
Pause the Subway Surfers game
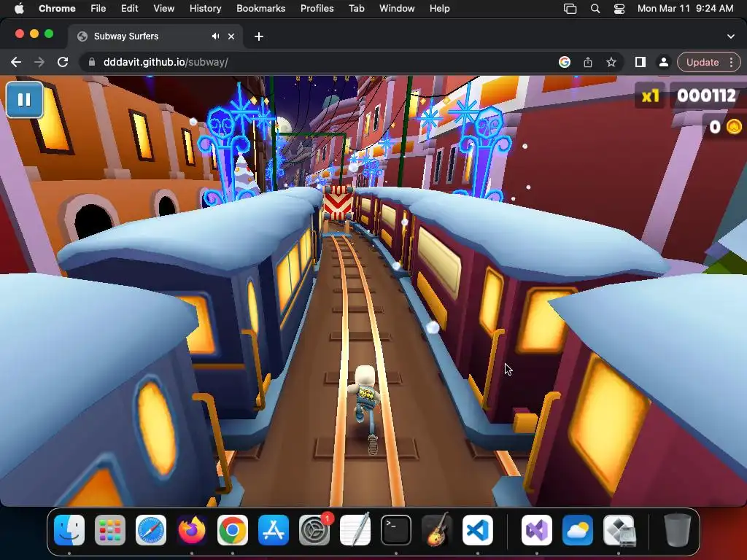coord(24,99)
